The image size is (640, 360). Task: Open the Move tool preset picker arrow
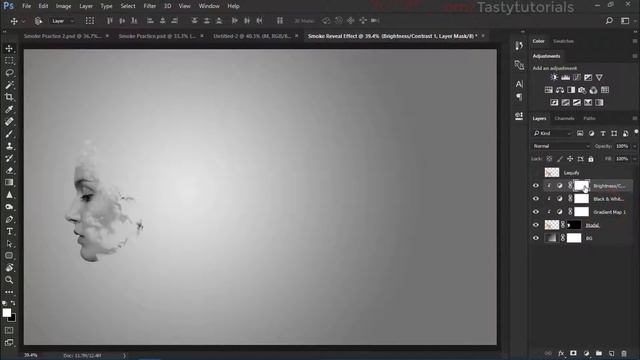pyautogui.click(x=24, y=21)
